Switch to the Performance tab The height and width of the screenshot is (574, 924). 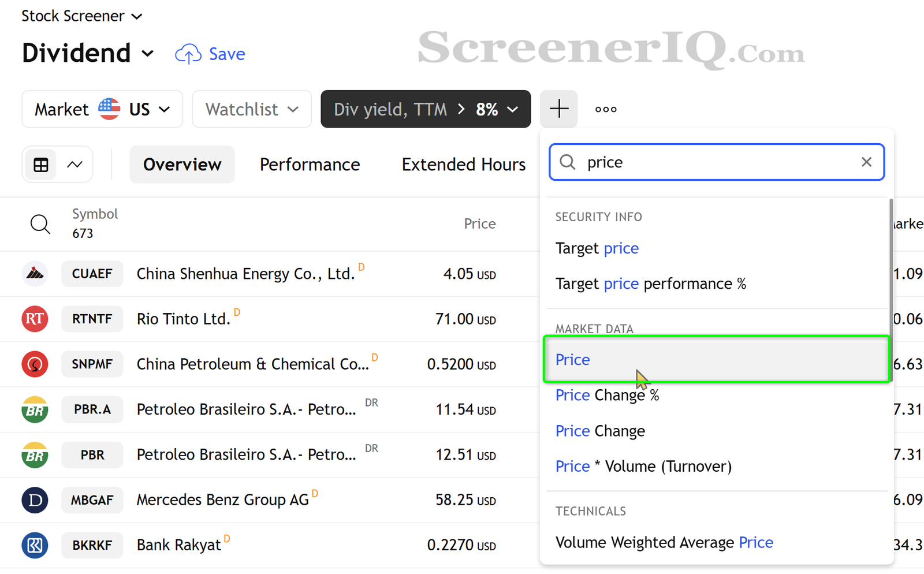(310, 165)
